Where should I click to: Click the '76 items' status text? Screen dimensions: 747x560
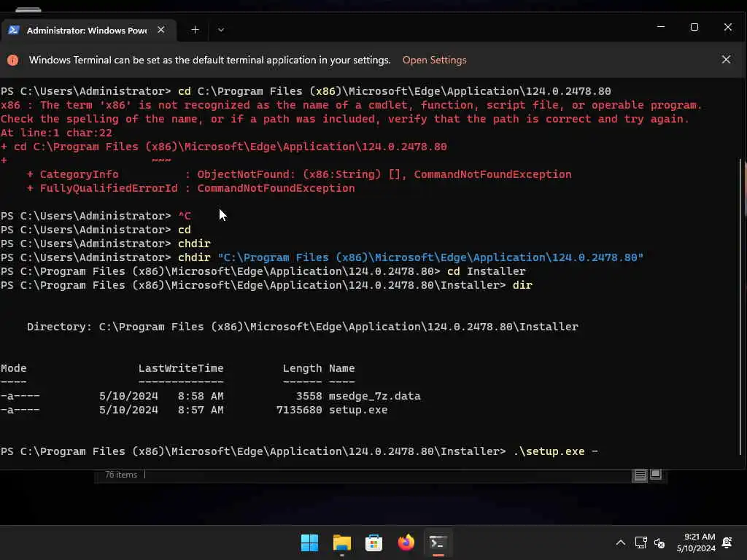point(121,475)
